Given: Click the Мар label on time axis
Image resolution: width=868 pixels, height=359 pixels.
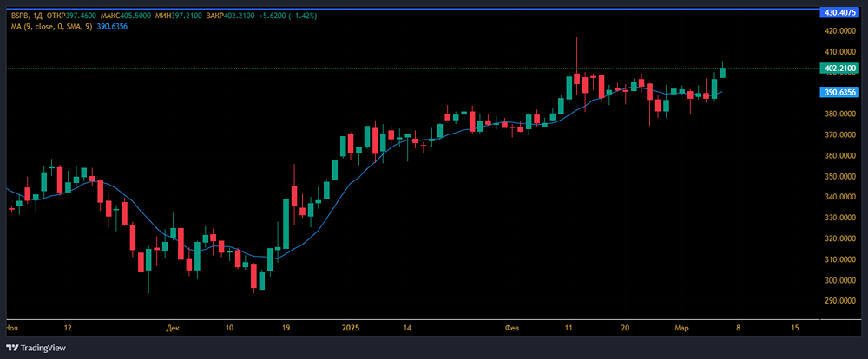Looking at the screenshot, I should [681, 328].
